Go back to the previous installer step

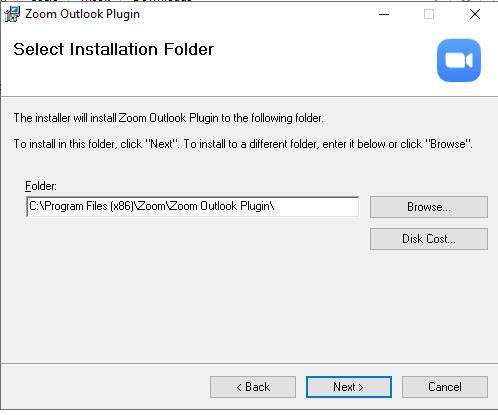tap(253, 387)
